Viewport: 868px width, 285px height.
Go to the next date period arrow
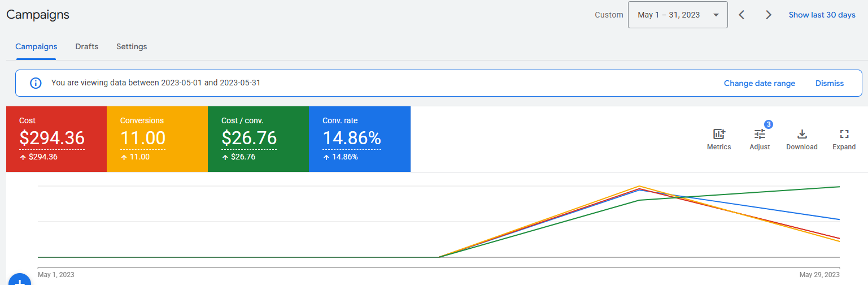(769, 15)
